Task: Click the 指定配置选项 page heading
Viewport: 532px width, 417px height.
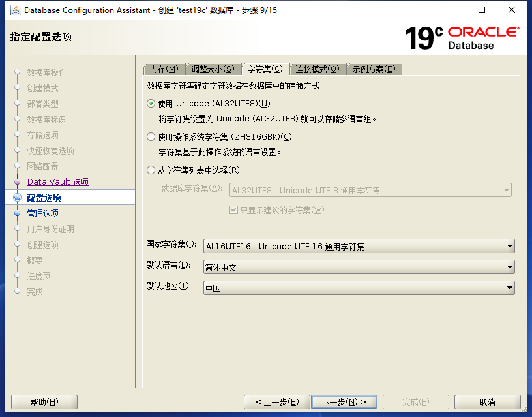Action: tap(41, 37)
